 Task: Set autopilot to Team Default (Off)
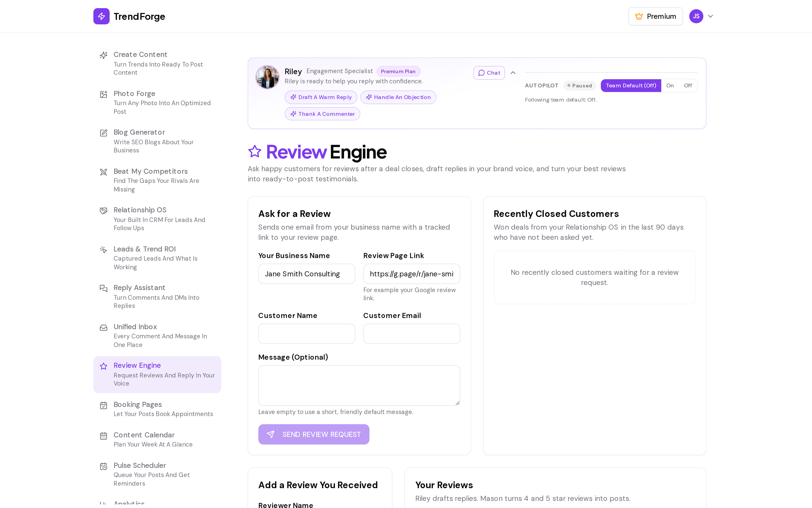tap(631, 86)
